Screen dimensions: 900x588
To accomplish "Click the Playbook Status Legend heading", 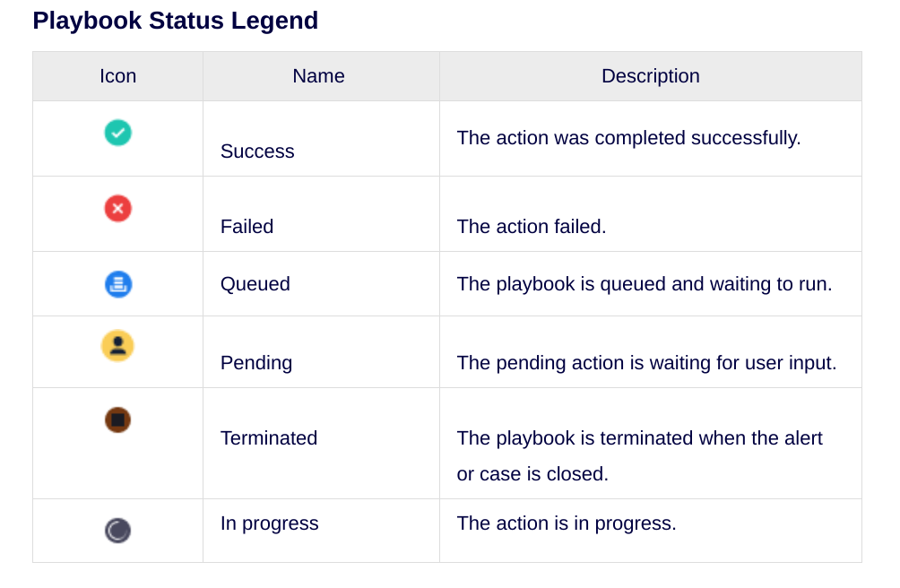I will [176, 21].
